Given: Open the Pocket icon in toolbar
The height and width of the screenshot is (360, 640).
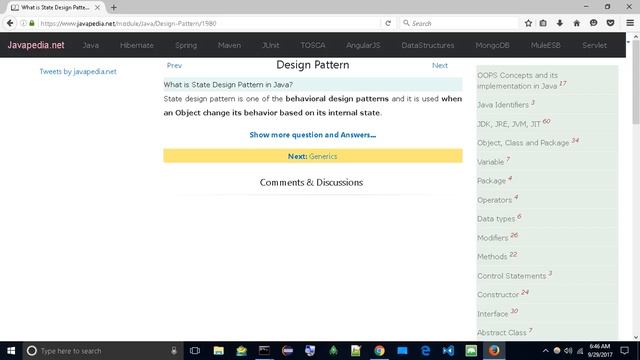Looking at the screenshot, I should (x=610, y=23).
